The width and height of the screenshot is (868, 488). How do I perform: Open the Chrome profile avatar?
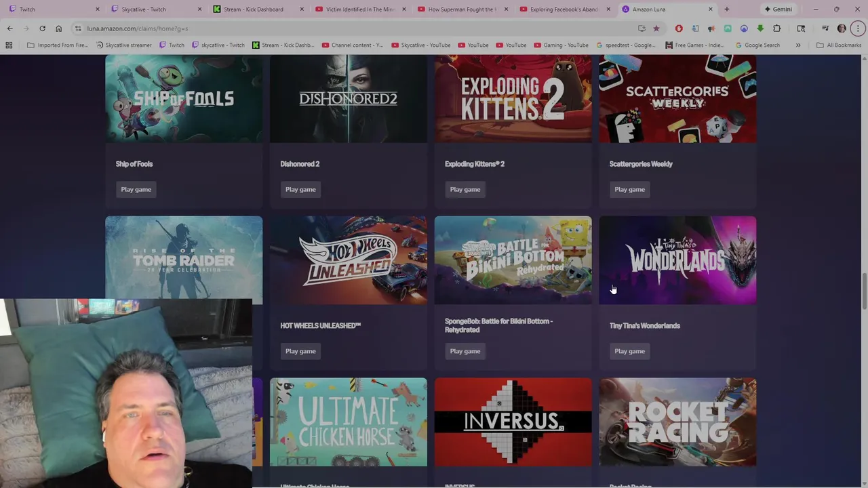pos(842,28)
